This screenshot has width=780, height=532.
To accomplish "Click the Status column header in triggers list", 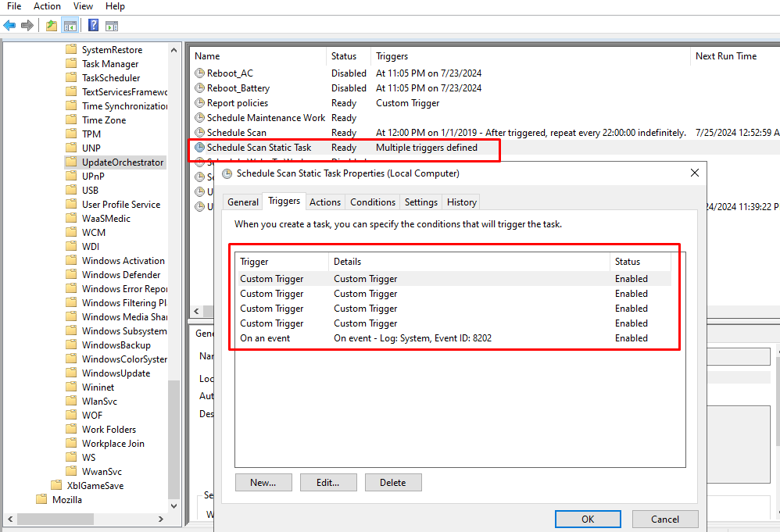I will coord(640,262).
